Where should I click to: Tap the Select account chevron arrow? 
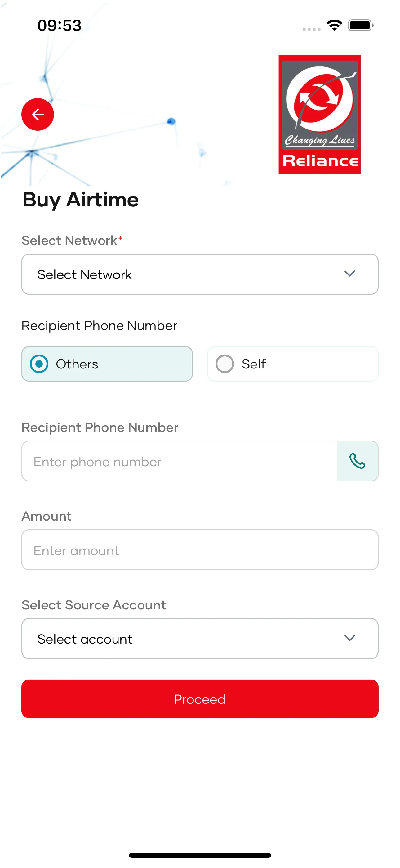349,638
